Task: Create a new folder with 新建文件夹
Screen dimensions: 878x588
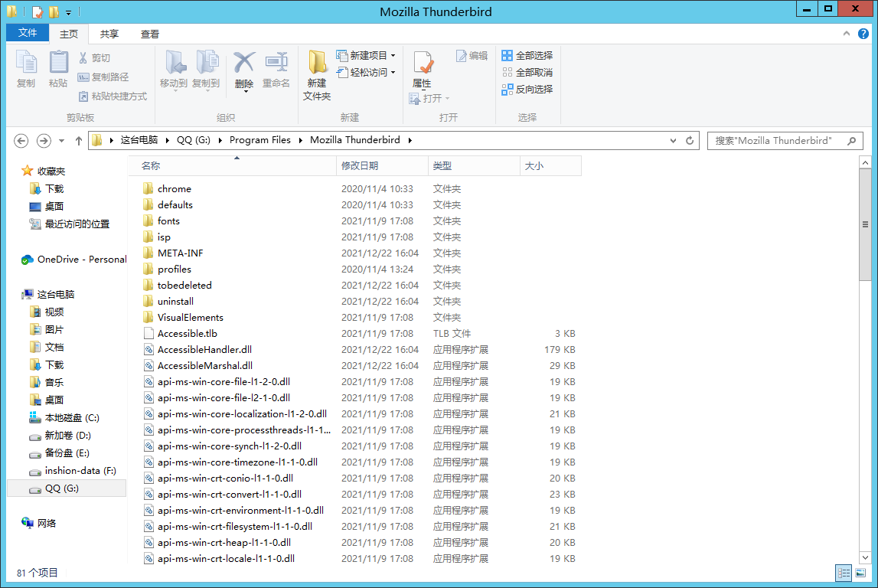Action: (317, 75)
